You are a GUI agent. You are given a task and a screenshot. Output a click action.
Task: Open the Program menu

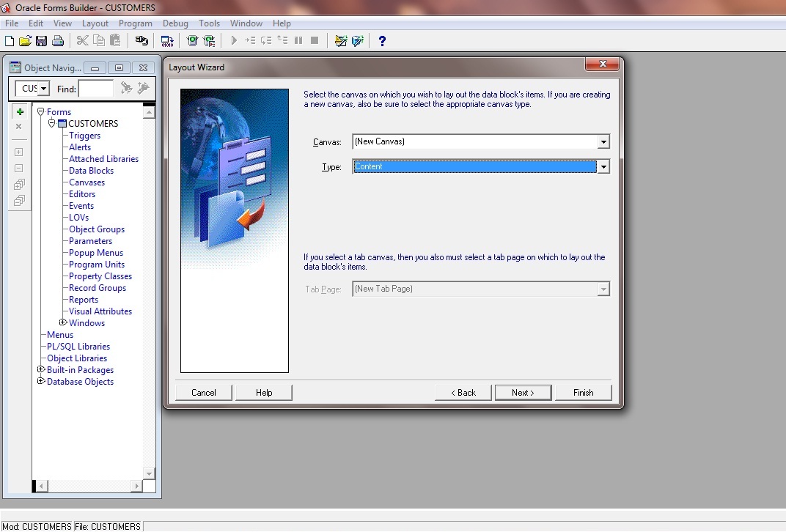[136, 23]
